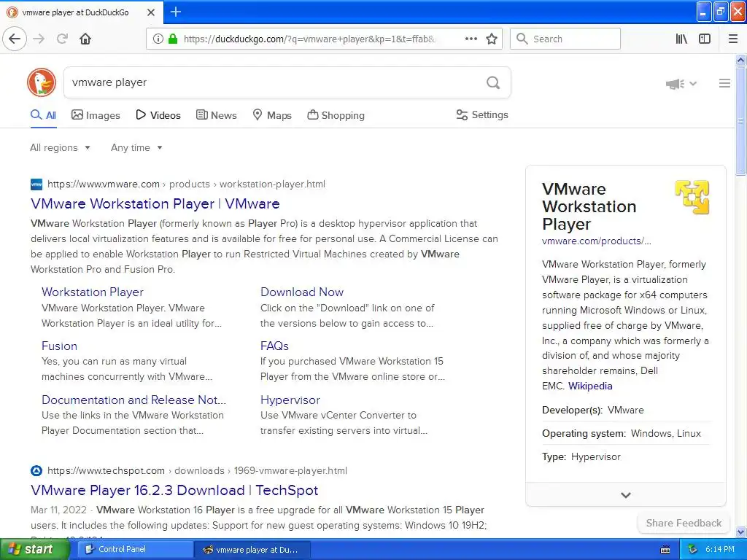Click the forward navigation arrow
Screen dimensions: 747x560
tap(39, 39)
